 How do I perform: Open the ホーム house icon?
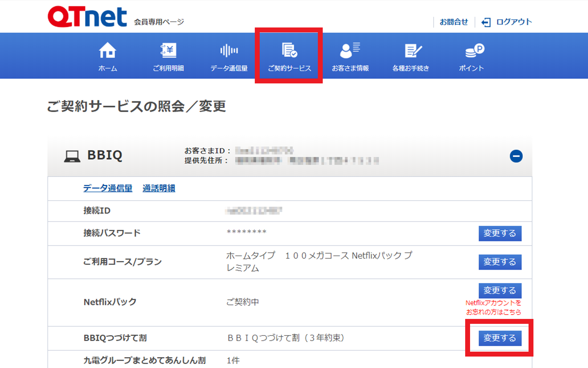point(107,50)
